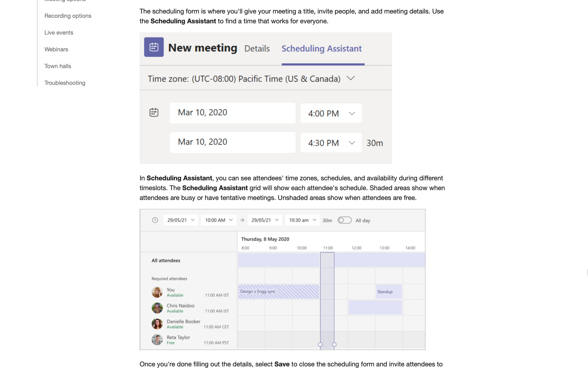Viewport: 588px width, 368px height.
Task: Click the Reta Taylor profile icon
Action: (157, 340)
